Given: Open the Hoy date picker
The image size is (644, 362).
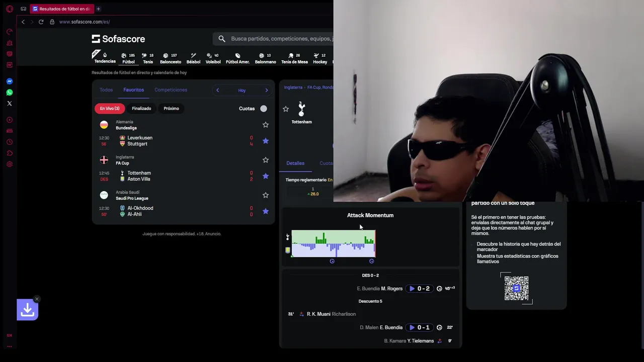Looking at the screenshot, I should (x=242, y=90).
